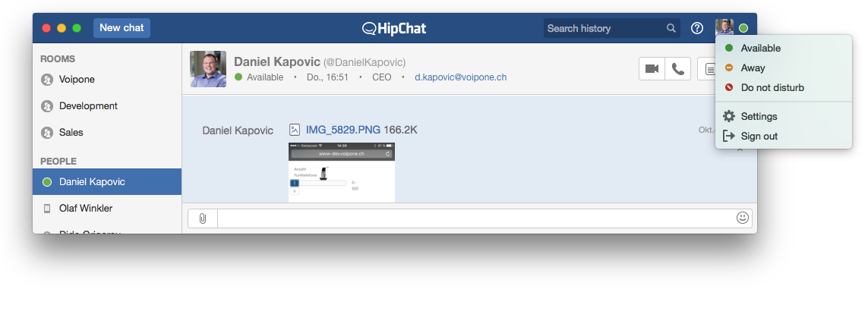This screenshot has height=311, width=868.
Task: Open chat with Olaf Winkler
Action: (x=107, y=209)
